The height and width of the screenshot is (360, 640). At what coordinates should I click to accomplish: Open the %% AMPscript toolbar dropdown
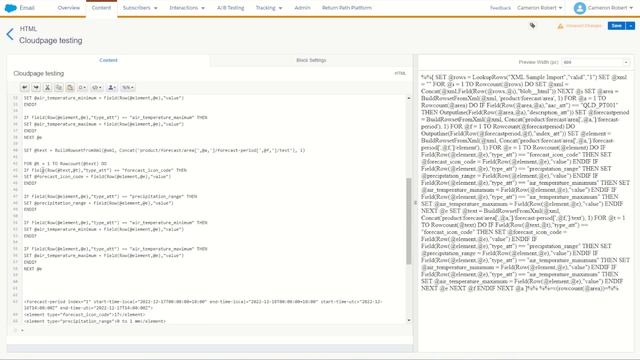[x=128, y=87]
